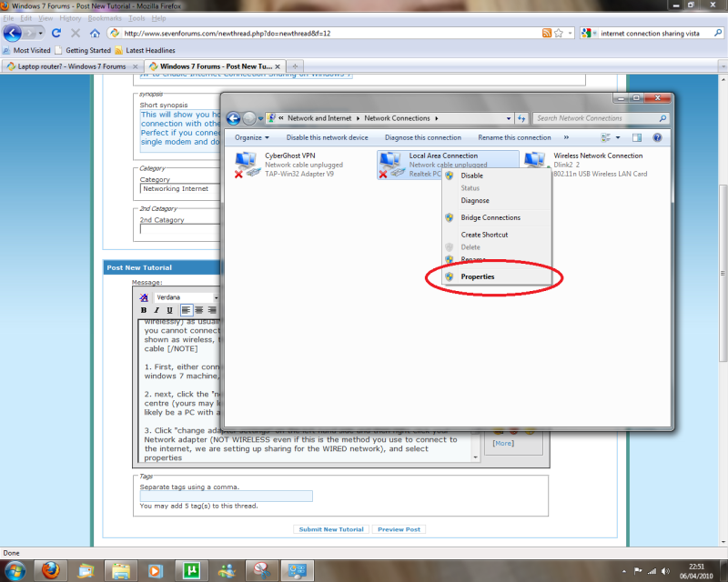Bookmark this page with the star icon
The height and width of the screenshot is (582, 728).
(x=559, y=33)
